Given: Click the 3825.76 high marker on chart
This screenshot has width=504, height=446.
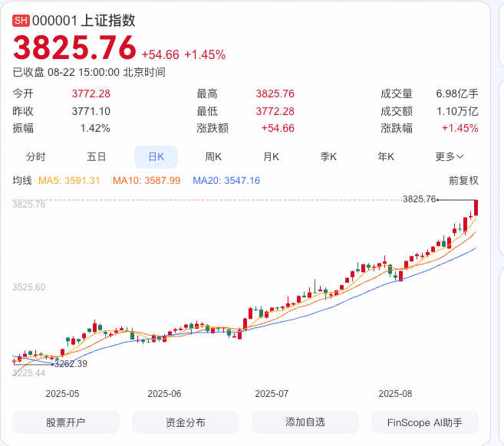Looking at the screenshot, I should pos(420,199).
